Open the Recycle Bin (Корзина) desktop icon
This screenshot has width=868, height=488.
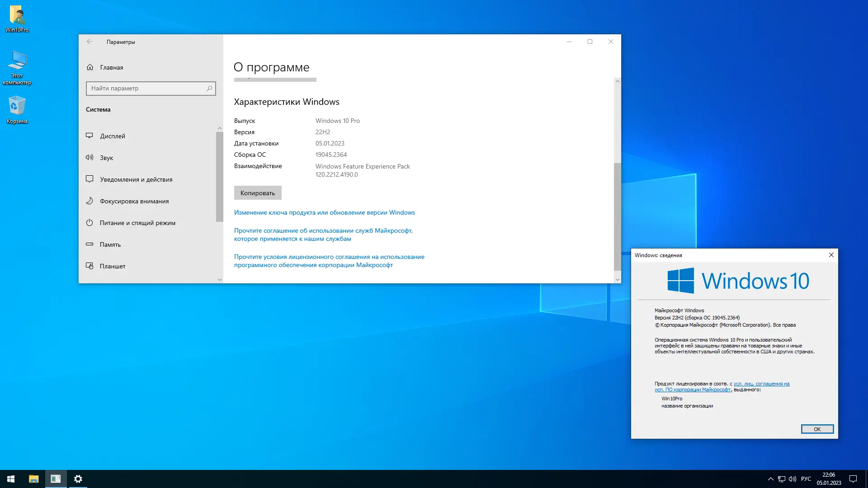tap(17, 108)
